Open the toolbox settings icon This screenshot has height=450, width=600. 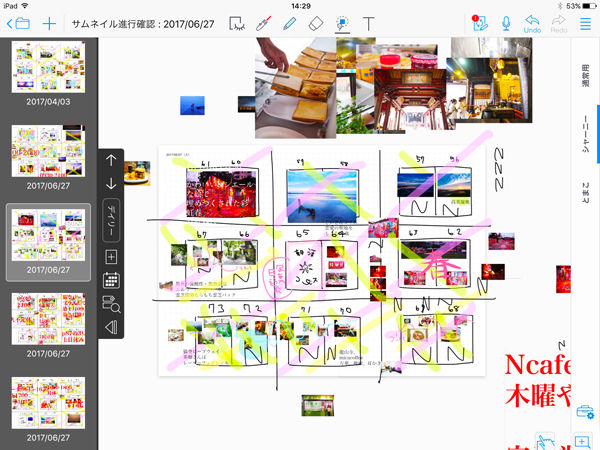(585, 412)
